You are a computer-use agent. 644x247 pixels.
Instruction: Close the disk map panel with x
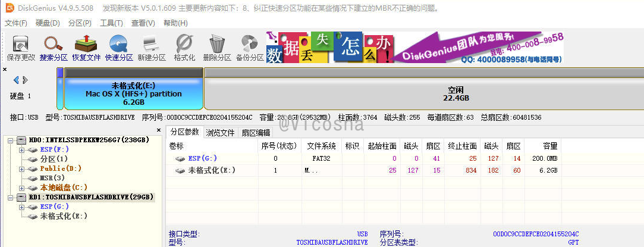(5, 70)
